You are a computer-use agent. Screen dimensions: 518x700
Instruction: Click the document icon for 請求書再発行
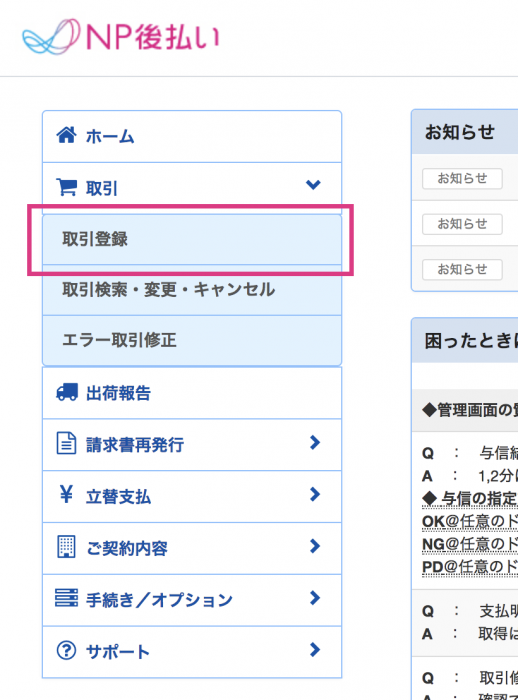(66, 443)
